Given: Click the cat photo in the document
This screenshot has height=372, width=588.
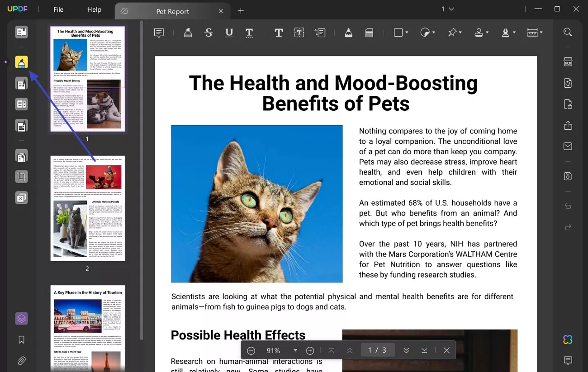Looking at the screenshot, I should pyautogui.click(x=256, y=204).
